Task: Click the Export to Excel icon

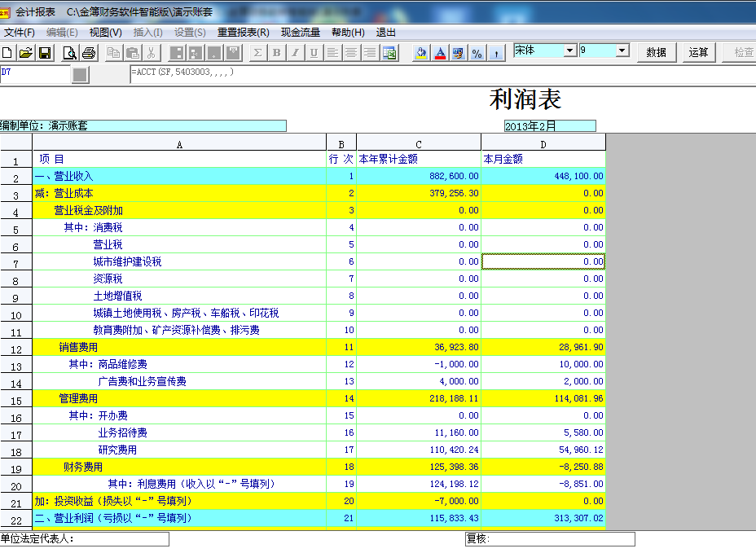Action: tap(389, 53)
